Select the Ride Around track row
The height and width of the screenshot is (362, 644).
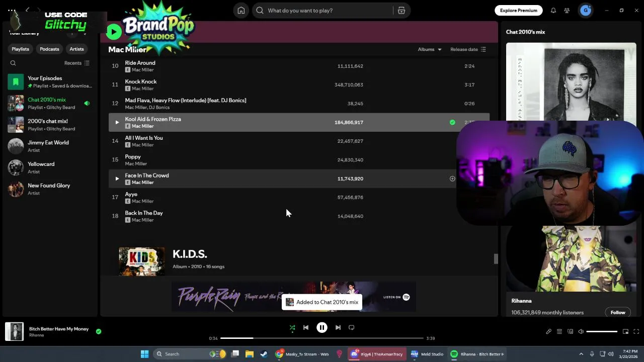[299, 66]
